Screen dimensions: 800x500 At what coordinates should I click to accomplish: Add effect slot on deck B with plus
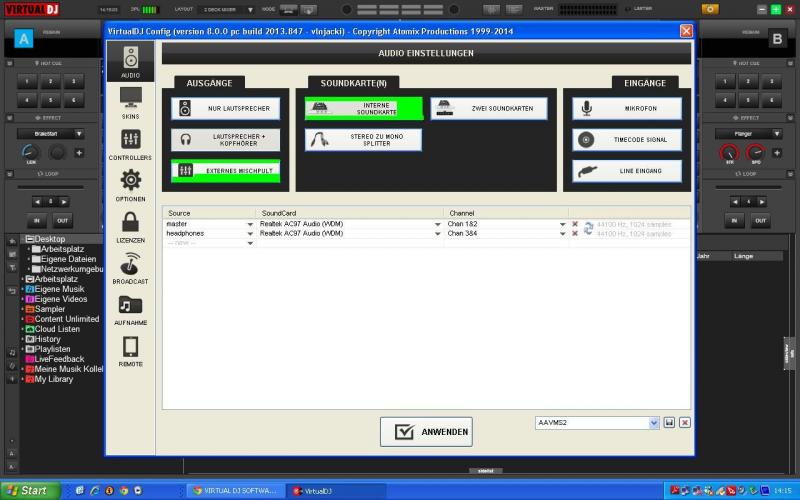coord(777,153)
